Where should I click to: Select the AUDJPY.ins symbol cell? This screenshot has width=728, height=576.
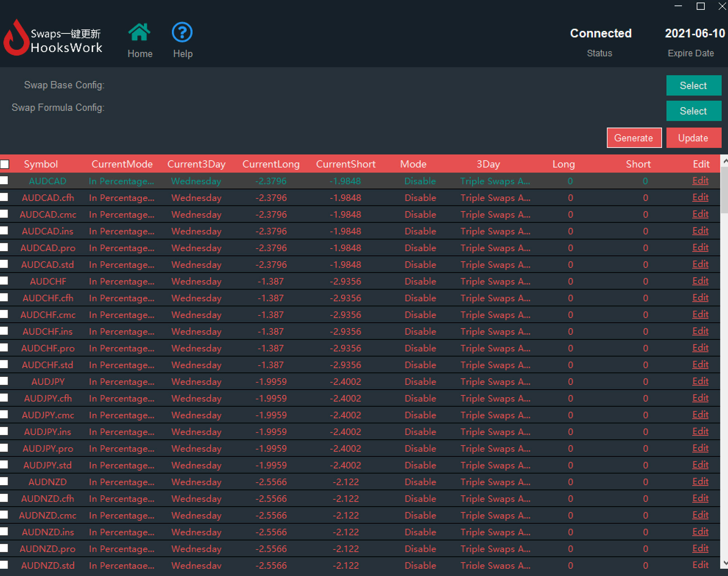[48, 432]
